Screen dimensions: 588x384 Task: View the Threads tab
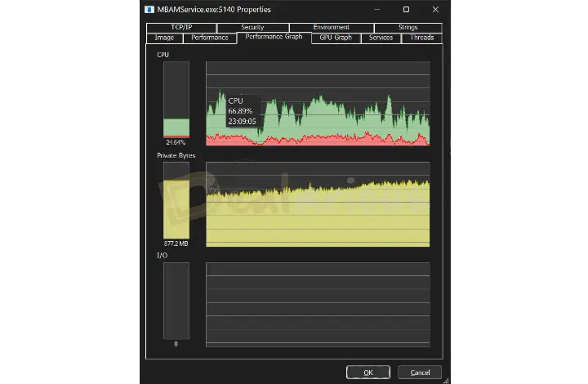(422, 38)
